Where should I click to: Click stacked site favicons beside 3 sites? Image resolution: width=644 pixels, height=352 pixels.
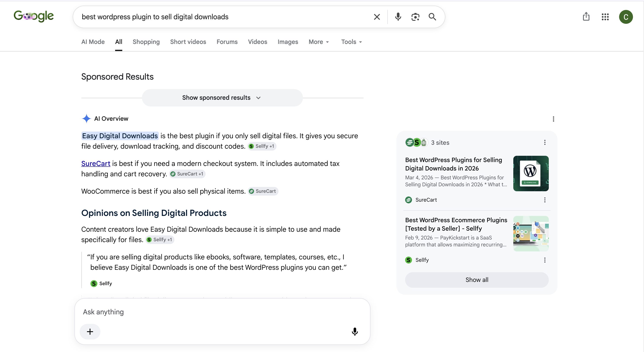[417, 143]
